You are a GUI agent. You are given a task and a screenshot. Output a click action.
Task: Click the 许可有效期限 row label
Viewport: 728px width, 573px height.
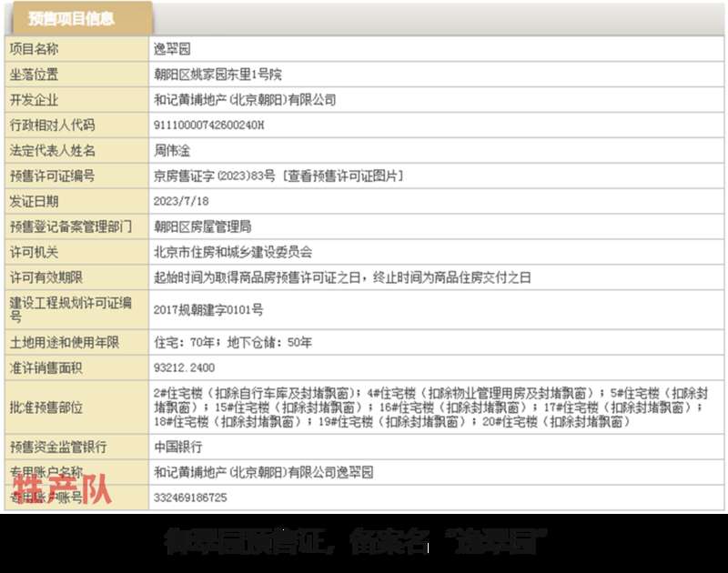pyautogui.click(x=46, y=277)
